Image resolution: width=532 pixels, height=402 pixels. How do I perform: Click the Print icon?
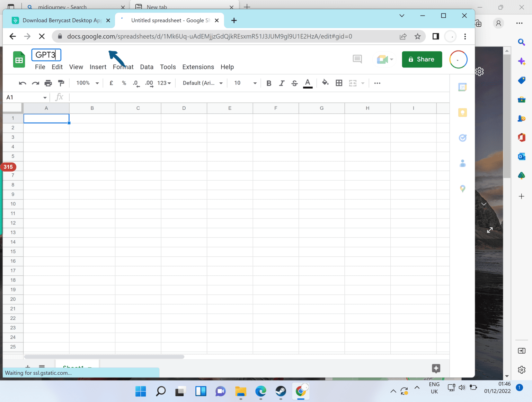click(x=48, y=83)
